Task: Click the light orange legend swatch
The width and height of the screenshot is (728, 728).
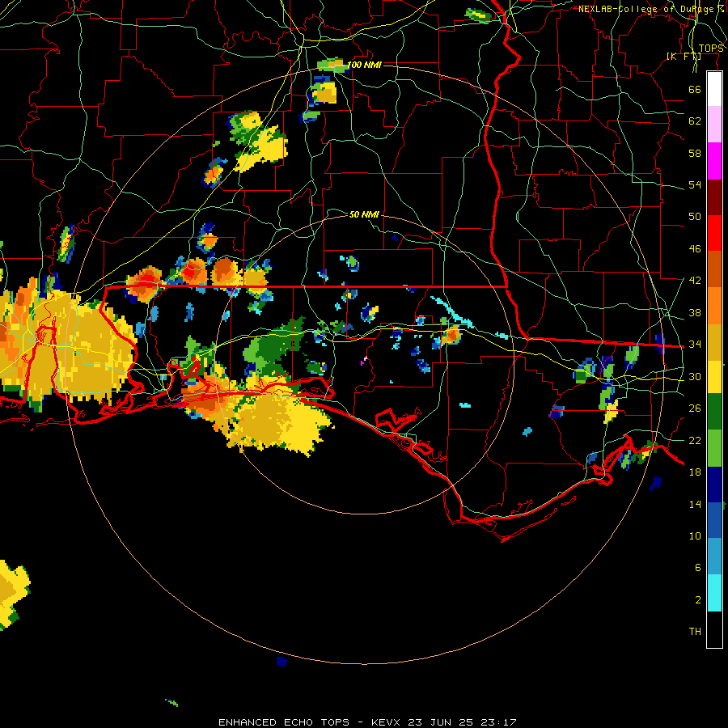Action: 714,306
